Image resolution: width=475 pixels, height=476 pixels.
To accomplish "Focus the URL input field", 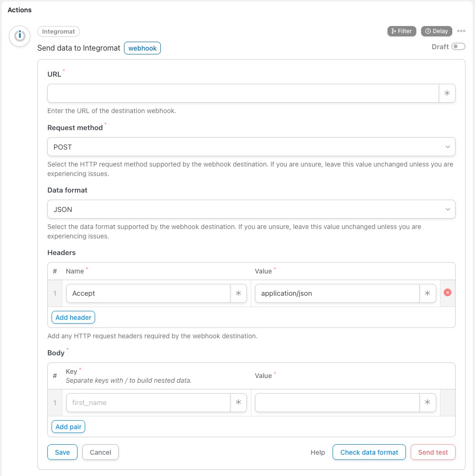I will tap(243, 93).
